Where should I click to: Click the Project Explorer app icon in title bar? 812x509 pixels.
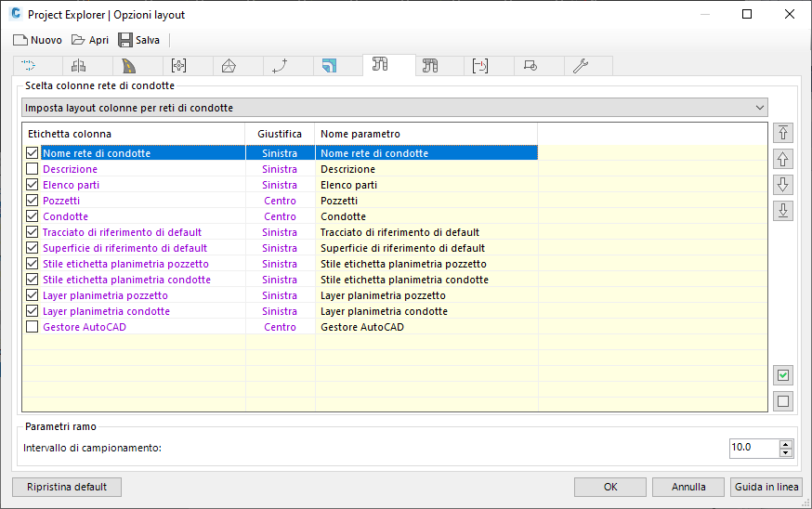(16, 14)
